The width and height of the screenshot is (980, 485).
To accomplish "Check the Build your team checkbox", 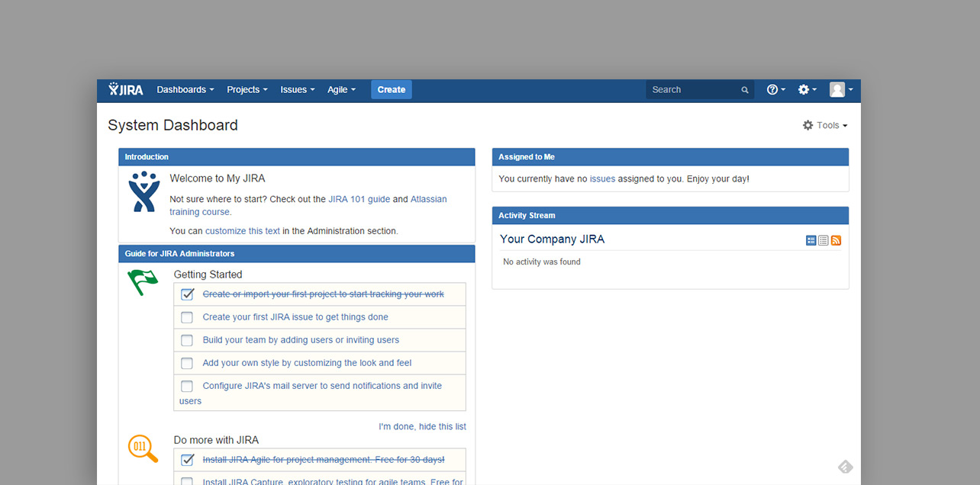I will pyautogui.click(x=187, y=340).
